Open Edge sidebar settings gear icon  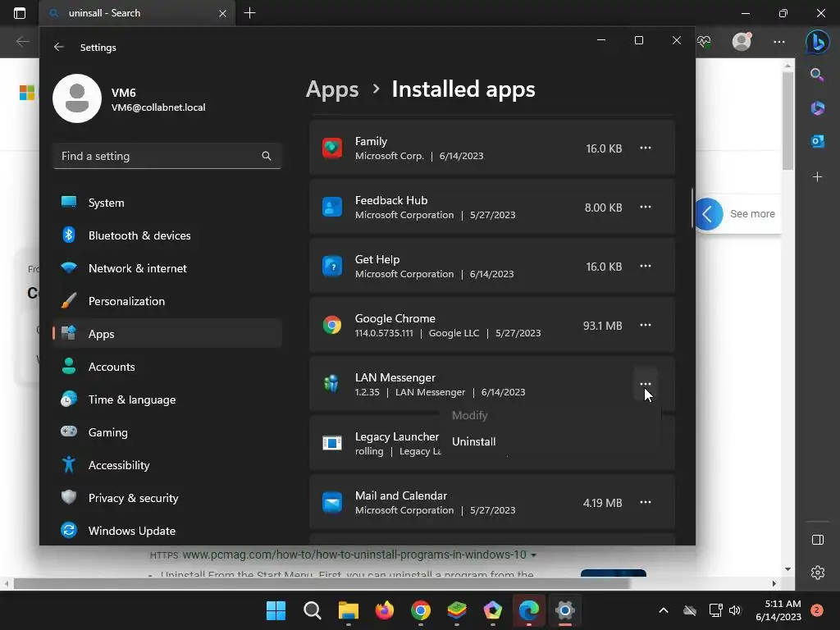tap(818, 572)
